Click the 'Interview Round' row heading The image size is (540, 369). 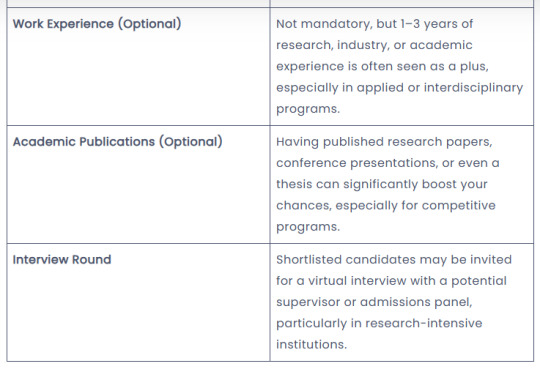(x=62, y=259)
